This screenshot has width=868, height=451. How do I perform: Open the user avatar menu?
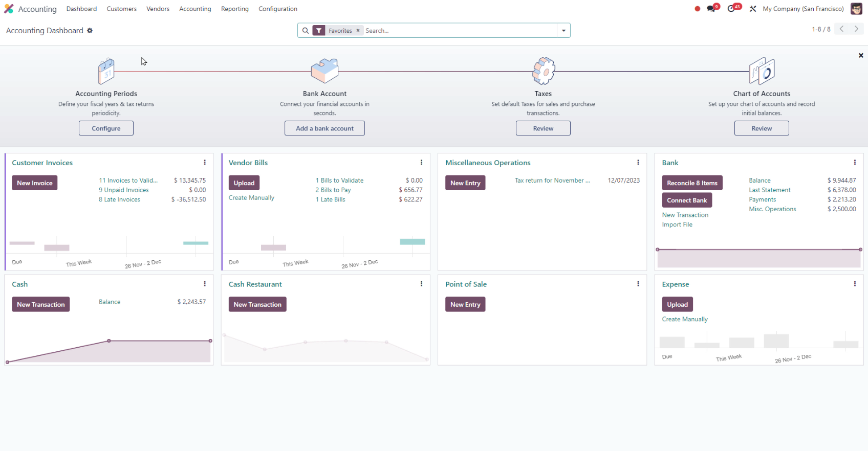point(856,9)
